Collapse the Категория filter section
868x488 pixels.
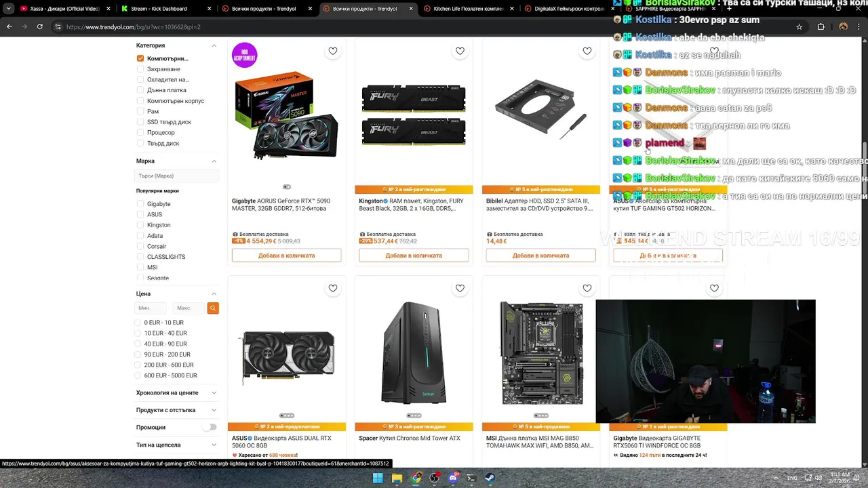click(214, 45)
